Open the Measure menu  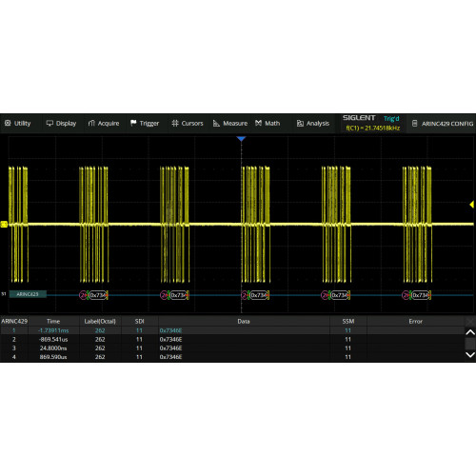[x=230, y=123]
